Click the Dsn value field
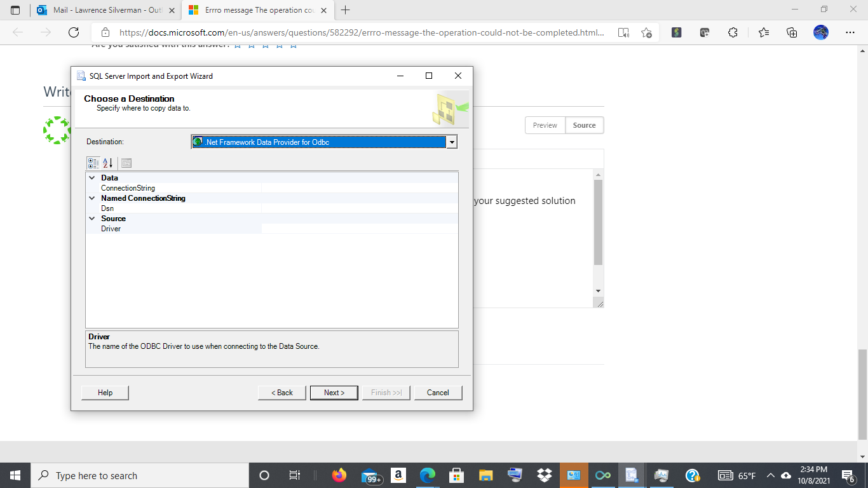 (359, 208)
